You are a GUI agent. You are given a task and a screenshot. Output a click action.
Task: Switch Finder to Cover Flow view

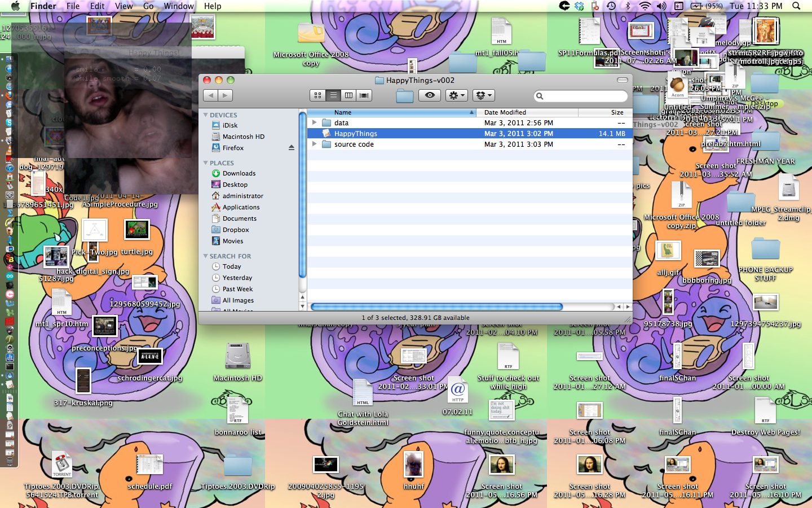pos(364,95)
